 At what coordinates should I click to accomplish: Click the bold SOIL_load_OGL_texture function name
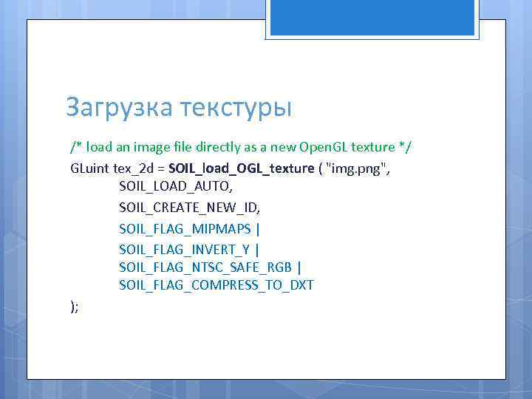[241, 168]
